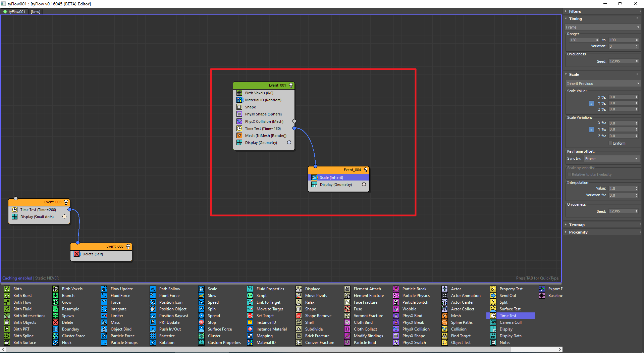The width and height of the screenshot is (644, 353).
Task: Click the Timing Seed field showing 12345
Action: (x=624, y=61)
